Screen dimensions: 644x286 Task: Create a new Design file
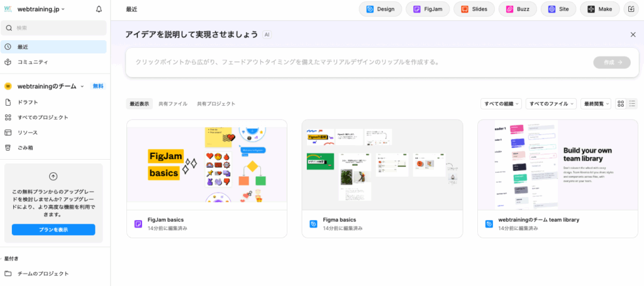click(x=380, y=9)
